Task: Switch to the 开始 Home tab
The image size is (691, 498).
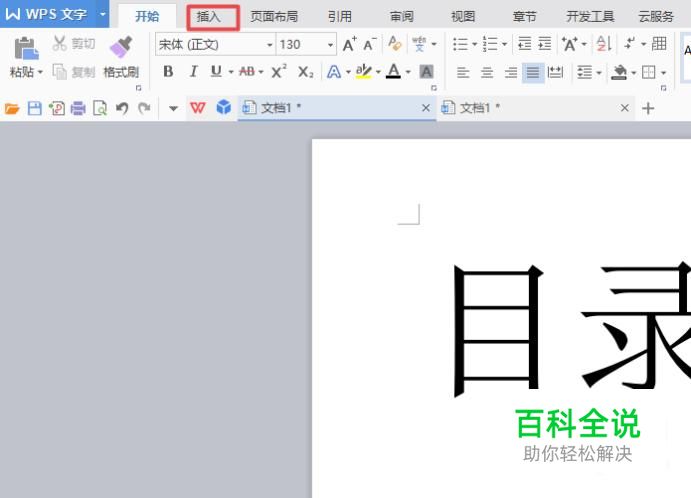Action: click(147, 17)
